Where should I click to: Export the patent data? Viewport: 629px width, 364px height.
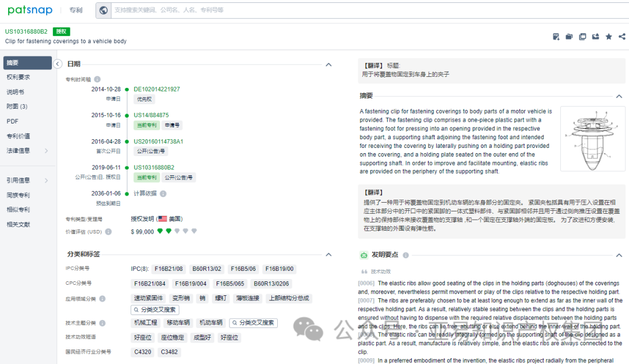(595, 36)
